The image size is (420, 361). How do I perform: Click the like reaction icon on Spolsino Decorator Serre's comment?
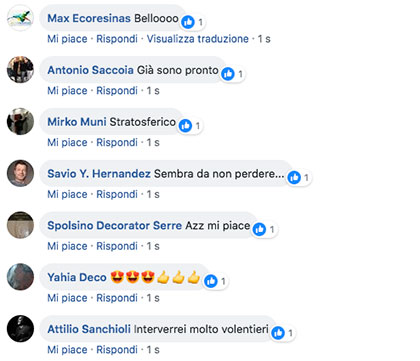tap(259, 229)
